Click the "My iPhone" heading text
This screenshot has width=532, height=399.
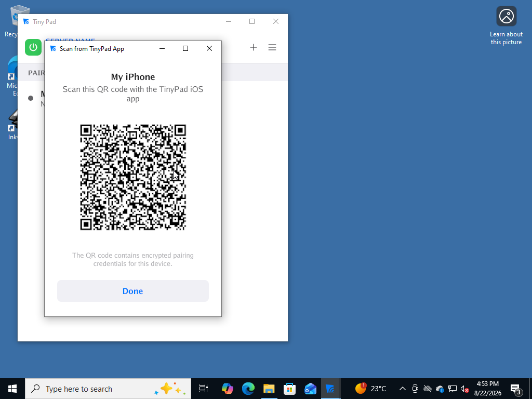pyautogui.click(x=133, y=77)
